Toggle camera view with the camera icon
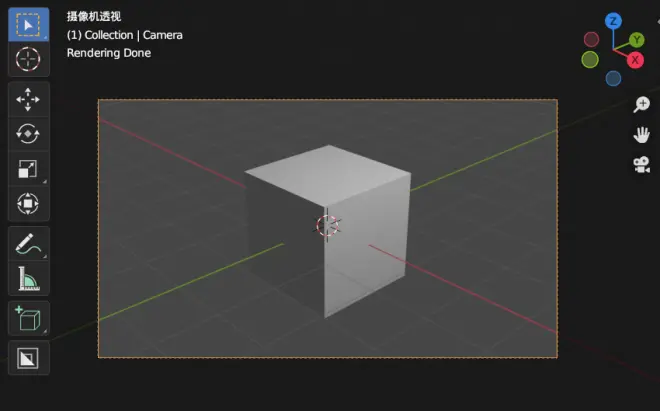 click(x=641, y=165)
